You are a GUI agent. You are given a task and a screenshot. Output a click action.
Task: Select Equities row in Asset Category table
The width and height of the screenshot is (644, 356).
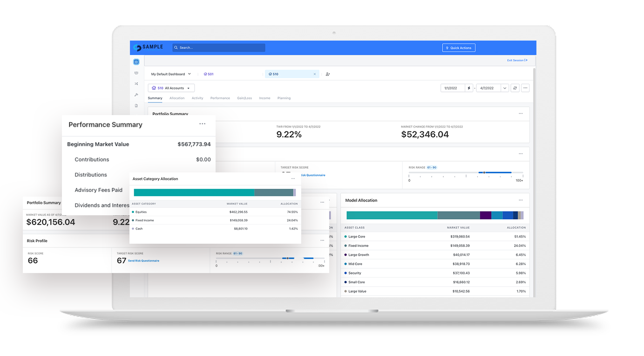tap(215, 212)
